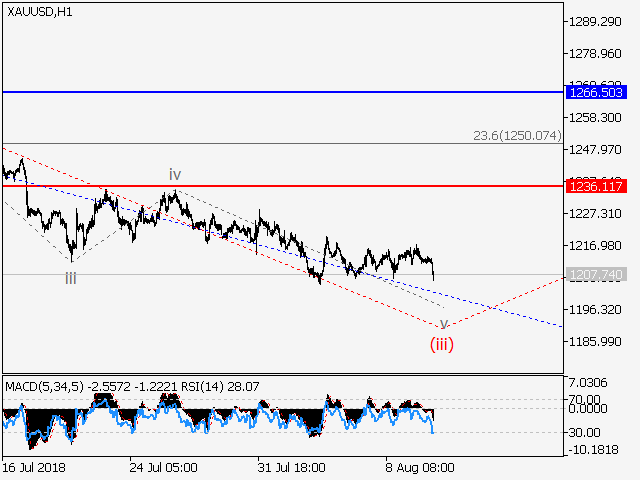
Task: Select the wave iii label
Action: tap(71, 278)
